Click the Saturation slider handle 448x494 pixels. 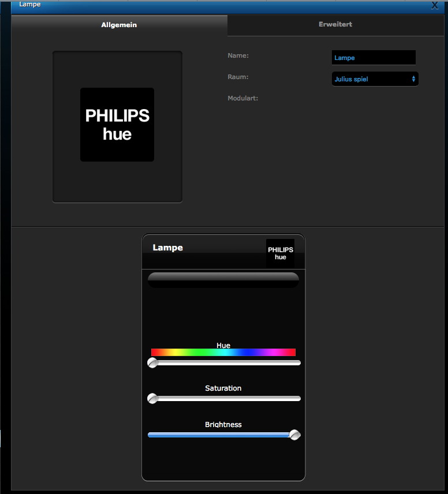click(x=152, y=399)
